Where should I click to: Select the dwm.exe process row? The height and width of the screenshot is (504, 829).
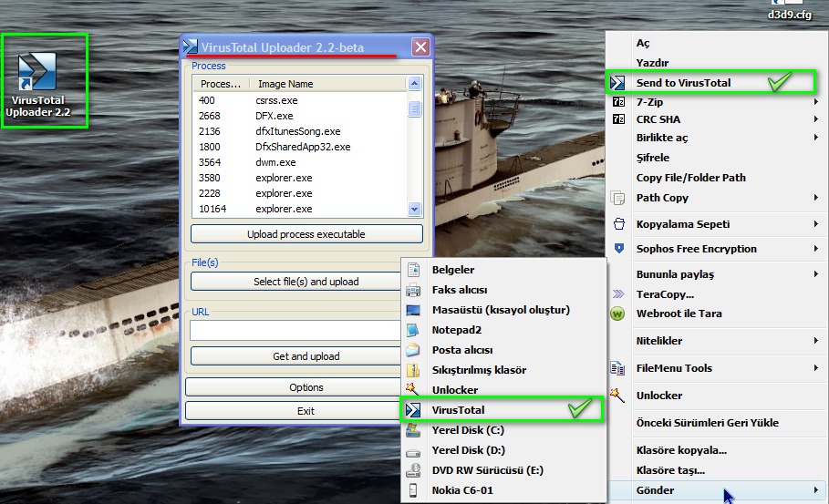(300, 162)
